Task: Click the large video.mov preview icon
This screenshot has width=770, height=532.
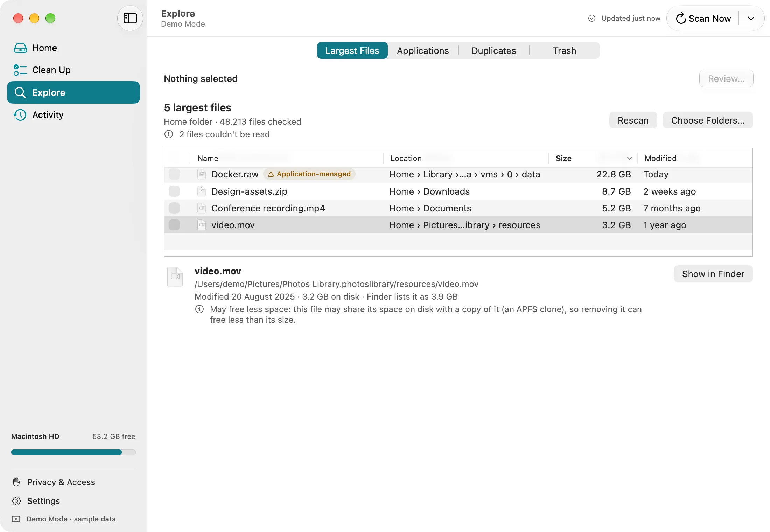Action: click(175, 276)
